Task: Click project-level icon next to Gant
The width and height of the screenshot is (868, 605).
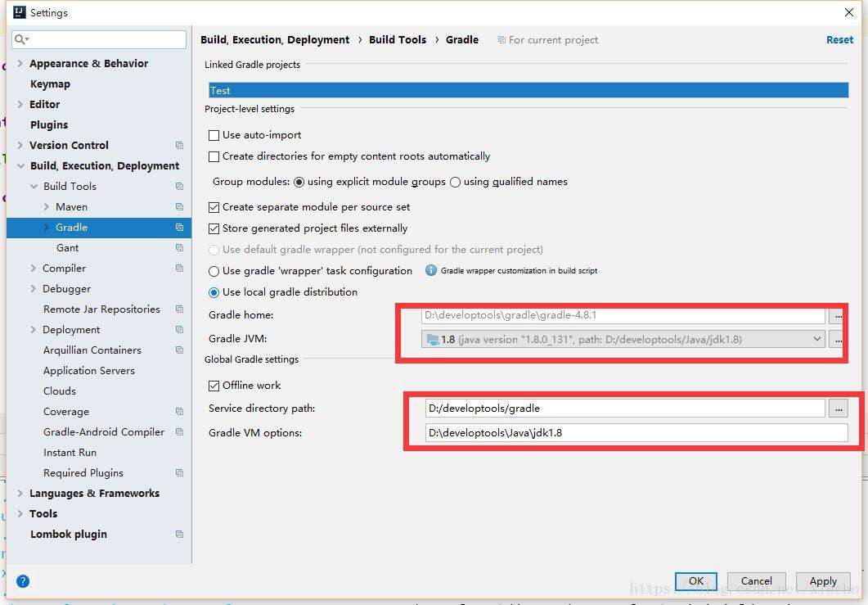Action: coord(179,248)
